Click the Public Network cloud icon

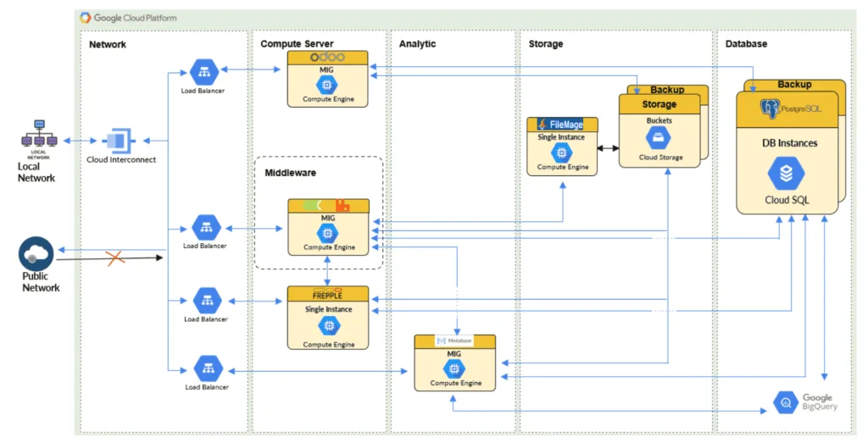pyautogui.click(x=36, y=253)
